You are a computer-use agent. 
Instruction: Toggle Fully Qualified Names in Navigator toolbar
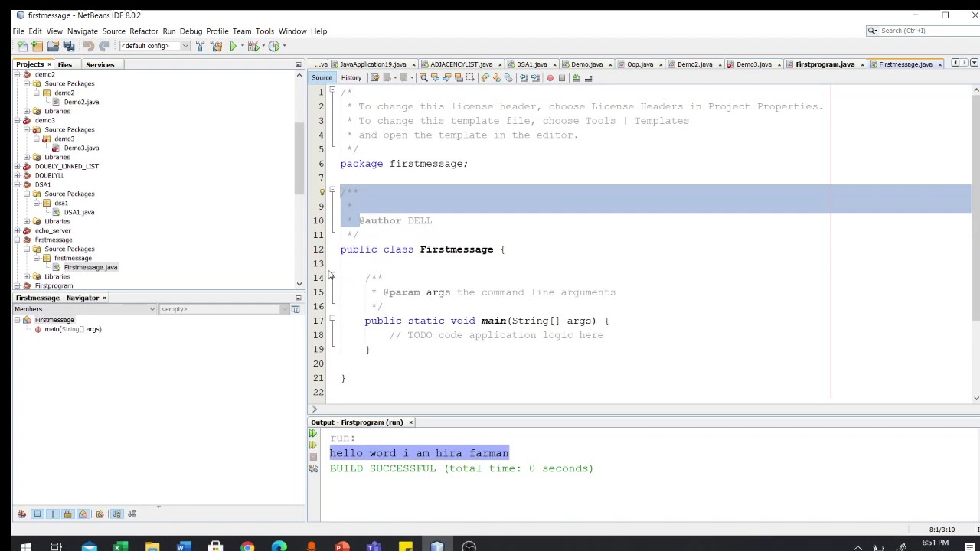(100, 514)
